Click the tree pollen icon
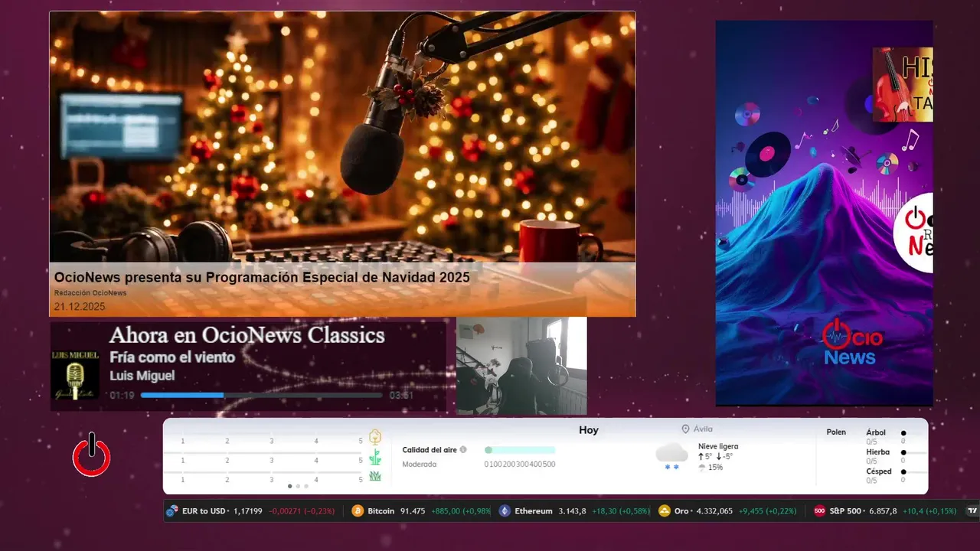 point(375,437)
